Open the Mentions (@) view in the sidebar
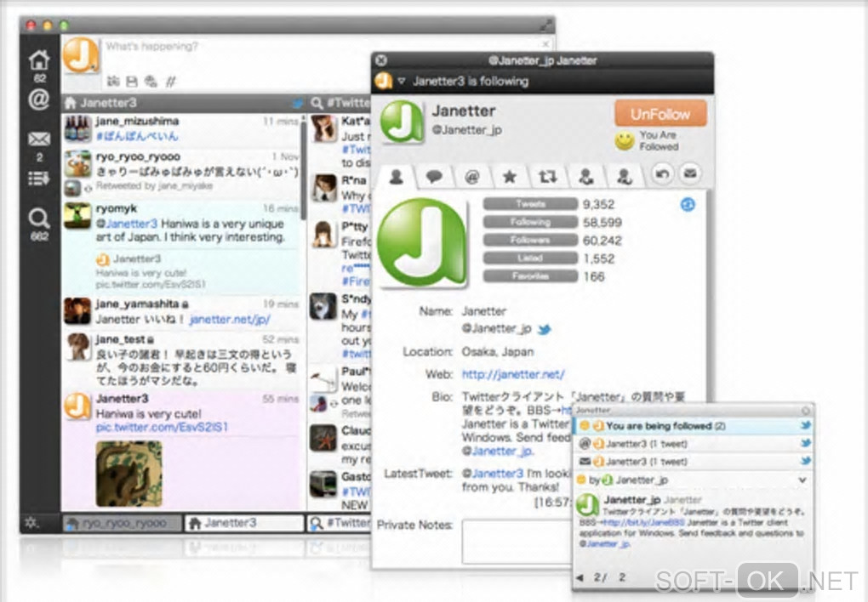 pos(39,99)
